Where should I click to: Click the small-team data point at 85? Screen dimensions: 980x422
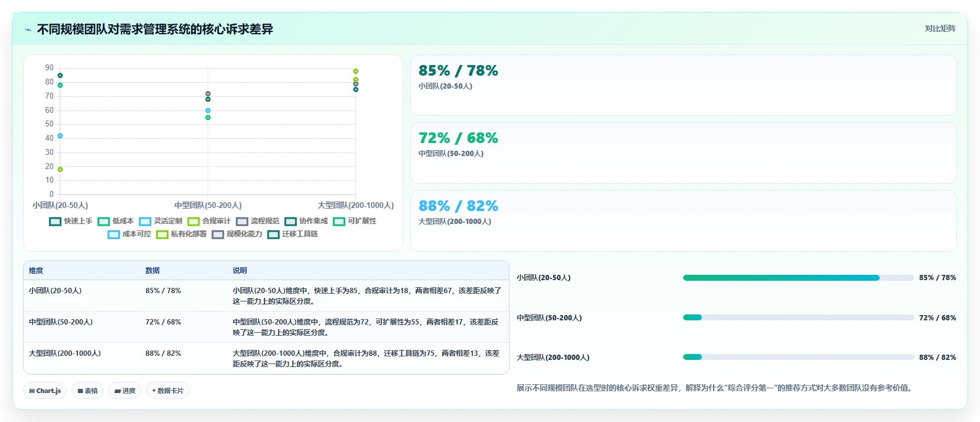60,76
